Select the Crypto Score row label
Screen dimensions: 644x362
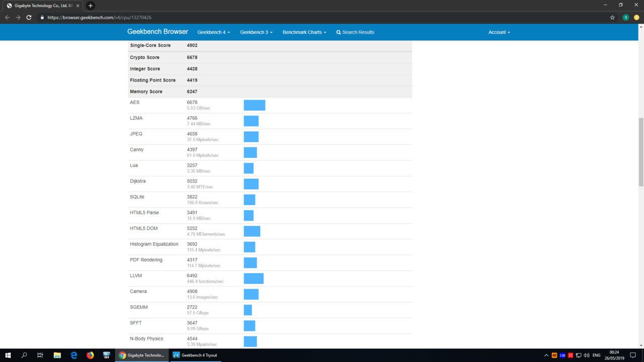[x=145, y=57]
